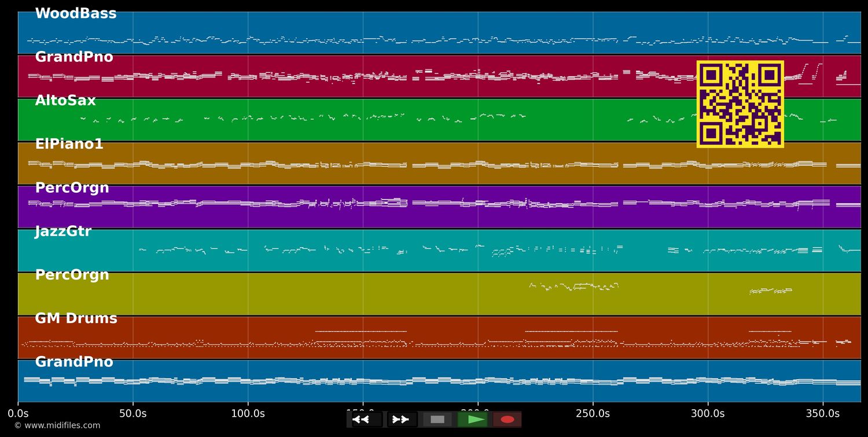Jump to the 50.0s timeline mark
The image size is (868, 437).
[133, 413]
